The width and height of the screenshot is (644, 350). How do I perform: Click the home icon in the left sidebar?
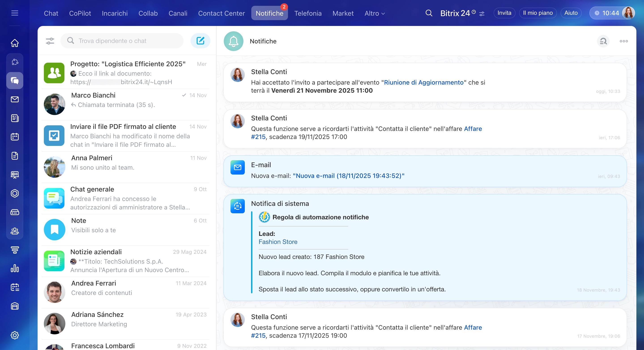(x=15, y=43)
